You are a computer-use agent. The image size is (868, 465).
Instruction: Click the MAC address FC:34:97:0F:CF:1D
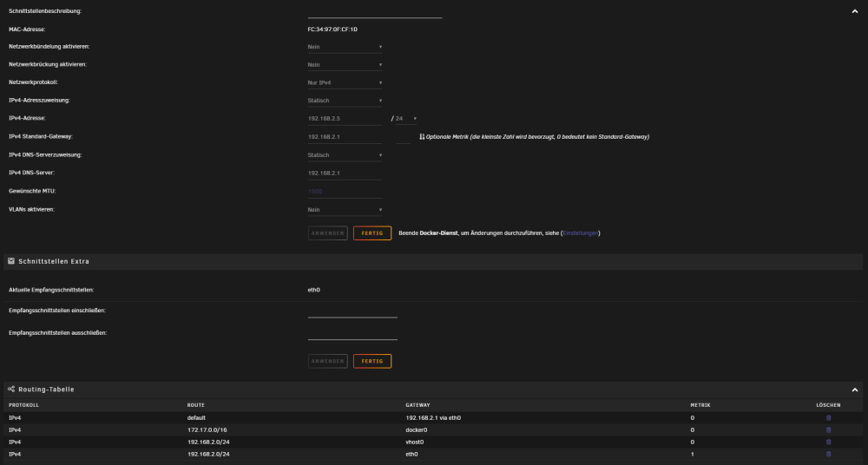click(332, 29)
